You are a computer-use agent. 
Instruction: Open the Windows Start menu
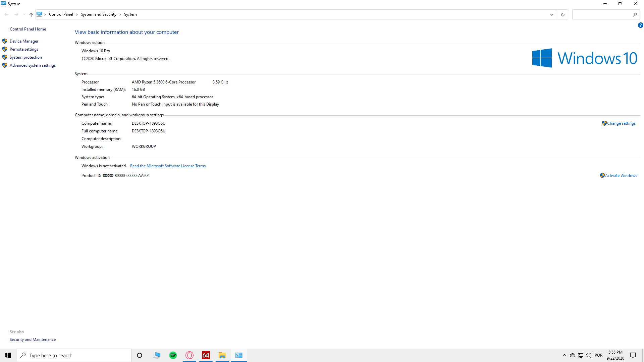point(8,355)
